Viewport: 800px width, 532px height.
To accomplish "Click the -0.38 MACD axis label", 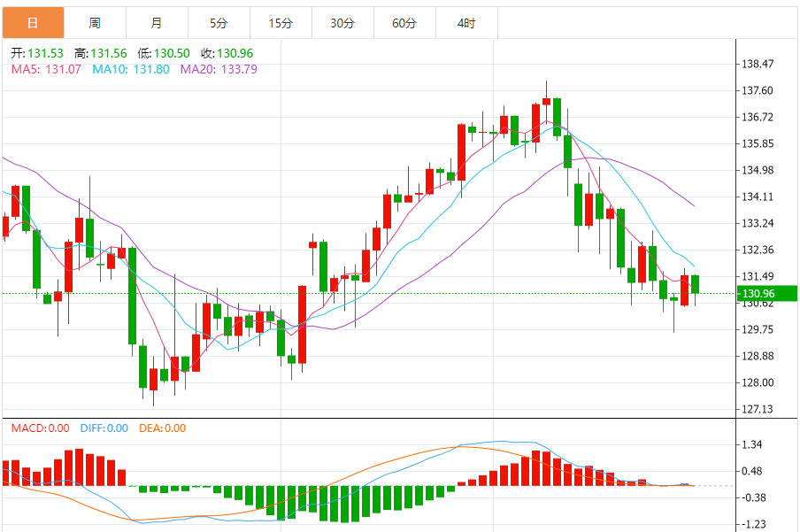I will tap(752, 497).
